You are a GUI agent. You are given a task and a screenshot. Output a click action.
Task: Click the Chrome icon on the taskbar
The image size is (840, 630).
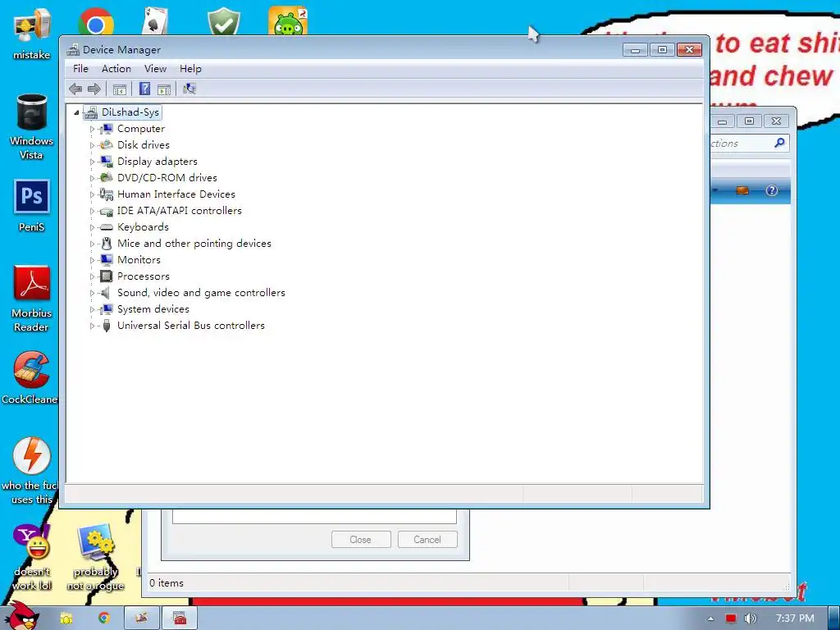coord(104,619)
